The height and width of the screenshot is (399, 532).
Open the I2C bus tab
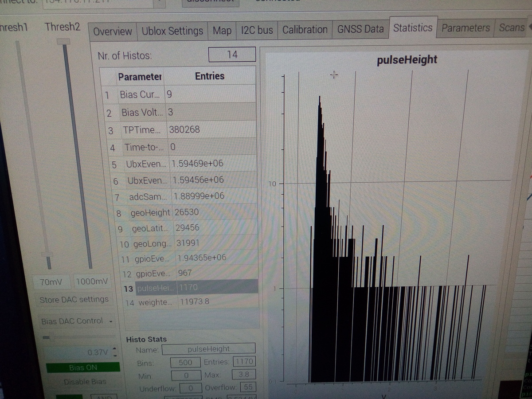pyautogui.click(x=257, y=30)
